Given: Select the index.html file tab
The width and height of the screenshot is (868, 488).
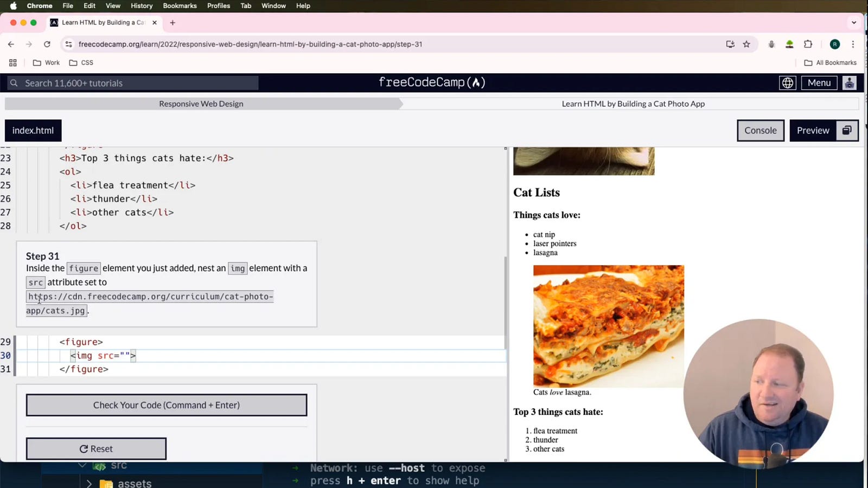Looking at the screenshot, I should (x=33, y=131).
